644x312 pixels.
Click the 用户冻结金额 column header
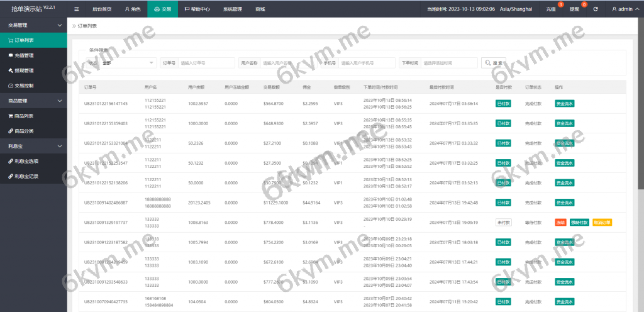(237, 87)
